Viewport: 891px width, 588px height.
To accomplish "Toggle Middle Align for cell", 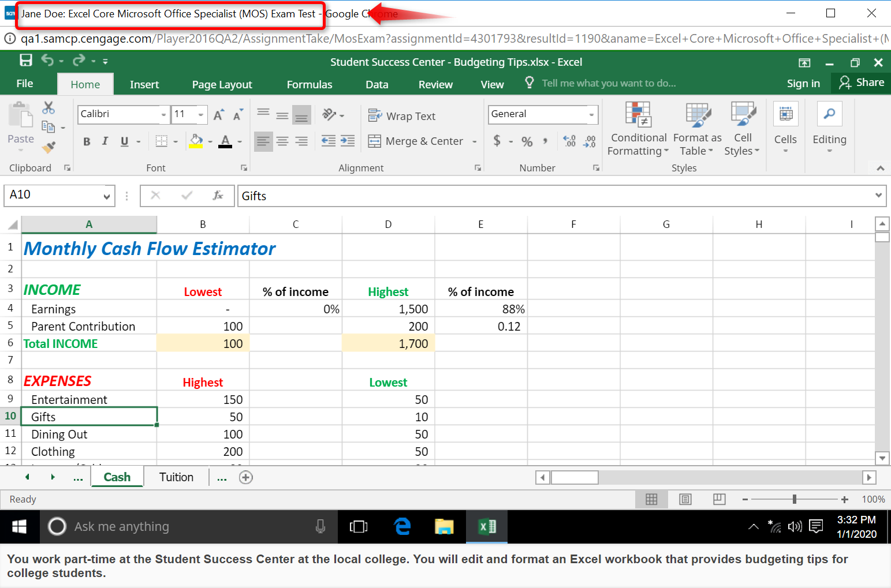I will click(x=282, y=115).
